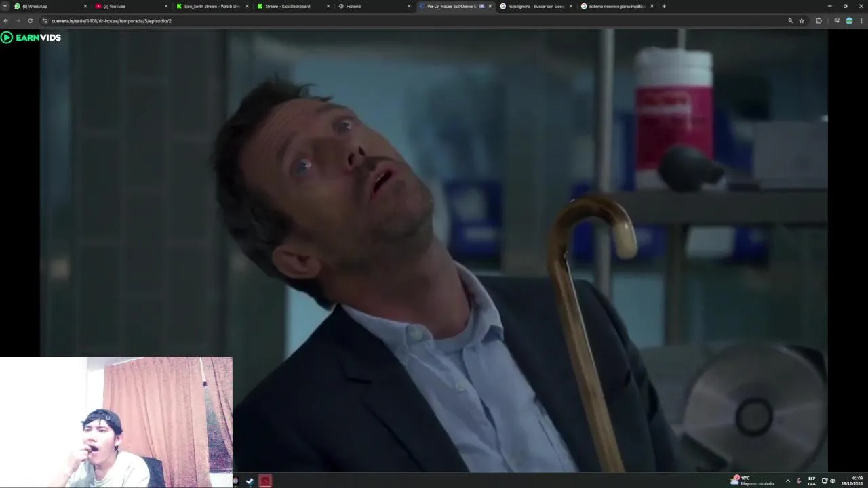868x488 pixels.
Task: Close the Lien_Sorth Stream tab
Action: (247, 6)
